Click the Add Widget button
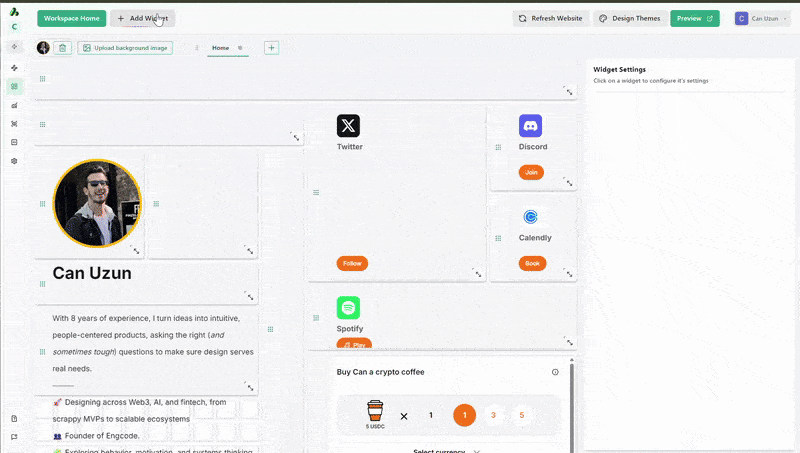 (x=143, y=18)
